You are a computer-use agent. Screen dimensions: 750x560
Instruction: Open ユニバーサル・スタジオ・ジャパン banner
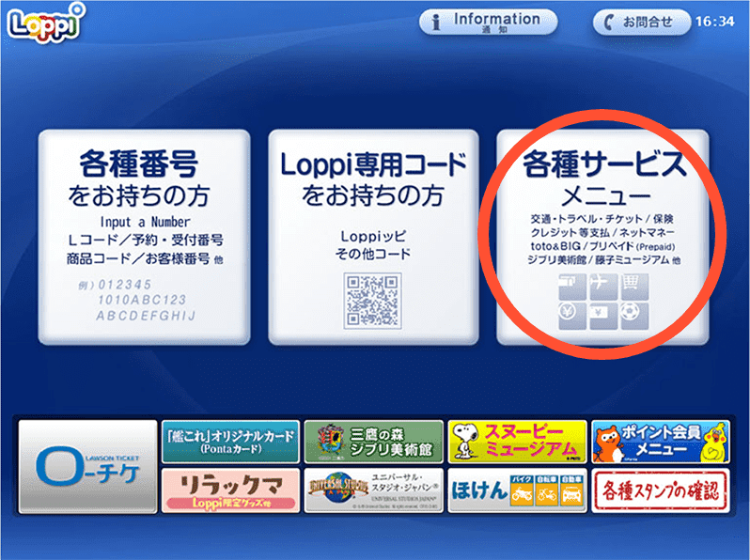(x=374, y=490)
